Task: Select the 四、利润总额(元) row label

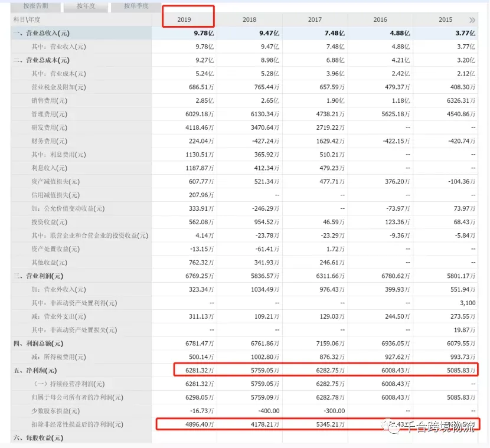Action: click(38, 344)
